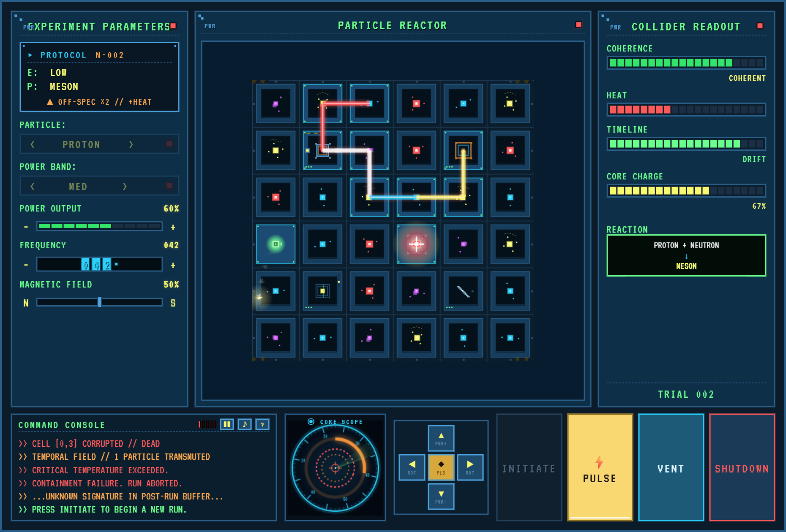Select the sparking cyan cell below the green cell
786x532 pixels.
click(276, 291)
